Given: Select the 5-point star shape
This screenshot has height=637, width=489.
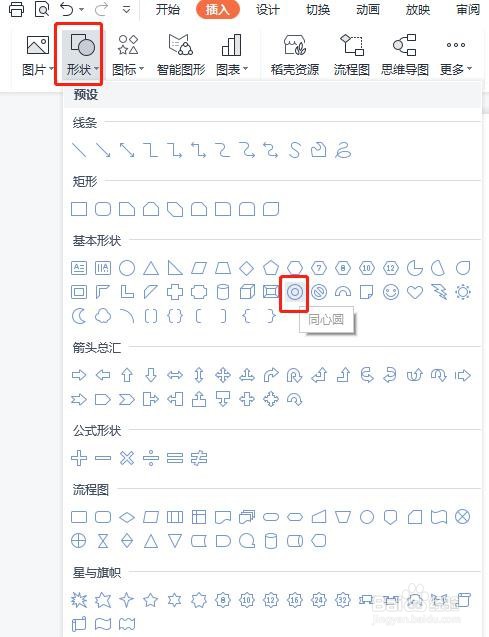Looking at the screenshot, I should 151,600.
